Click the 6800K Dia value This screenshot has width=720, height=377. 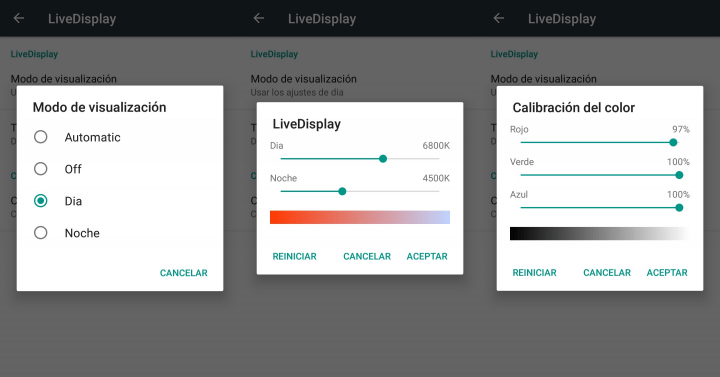click(x=436, y=146)
